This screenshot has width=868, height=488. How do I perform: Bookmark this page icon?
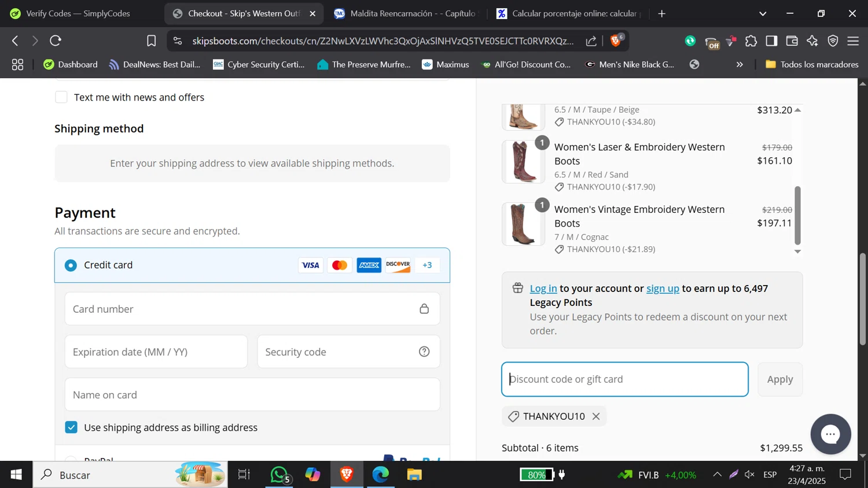pos(151,40)
